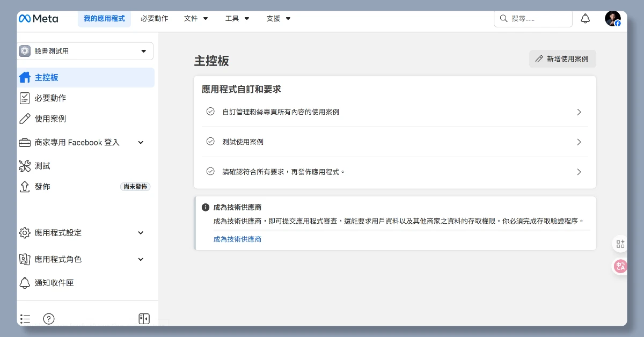This screenshot has height=337, width=644.
Task: Click the search magnifier icon
Action: pyautogui.click(x=503, y=18)
